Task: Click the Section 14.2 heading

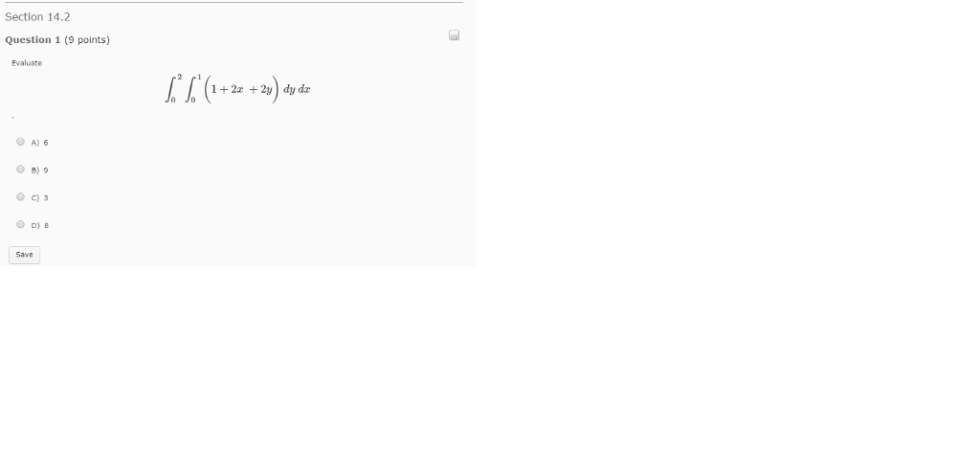Action: pos(37,17)
